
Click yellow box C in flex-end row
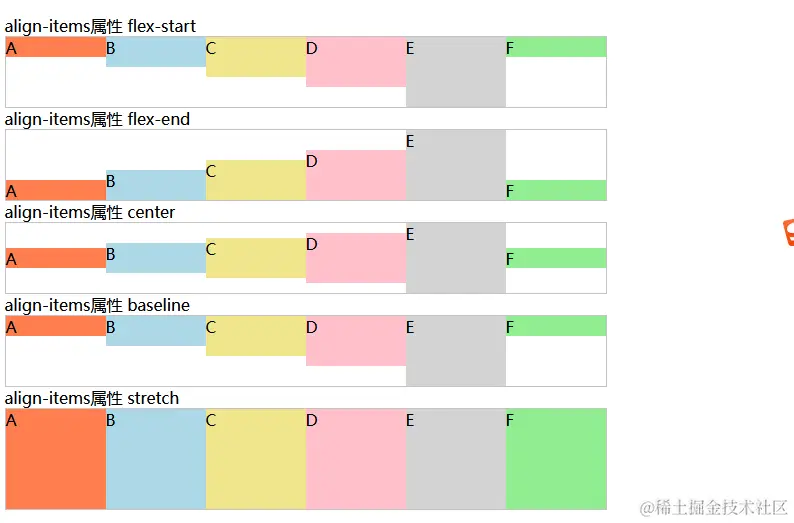(256, 180)
